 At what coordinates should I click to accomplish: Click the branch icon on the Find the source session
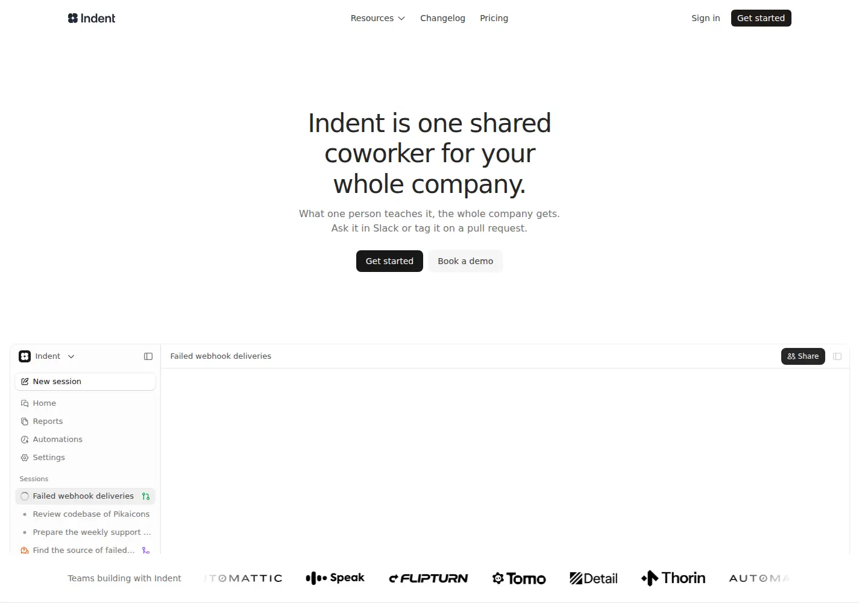click(x=146, y=550)
